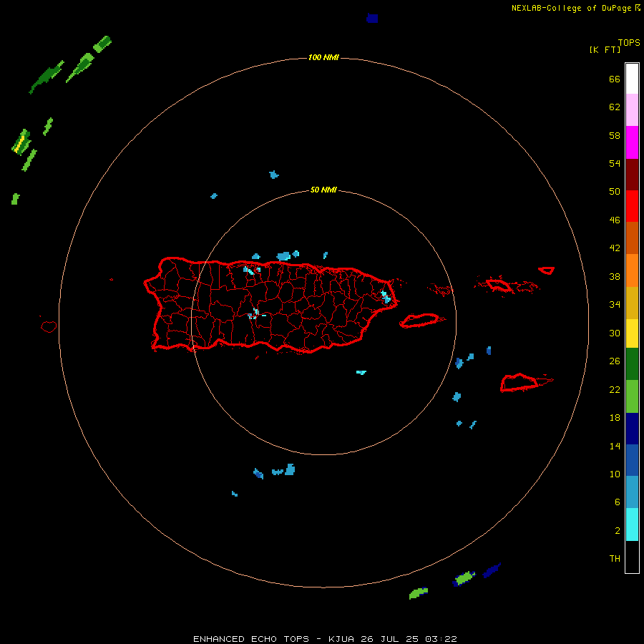The width and height of the screenshot is (644, 644).
Task: Click the Mona Island outline west of Puerto Rico
Action: [49, 326]
